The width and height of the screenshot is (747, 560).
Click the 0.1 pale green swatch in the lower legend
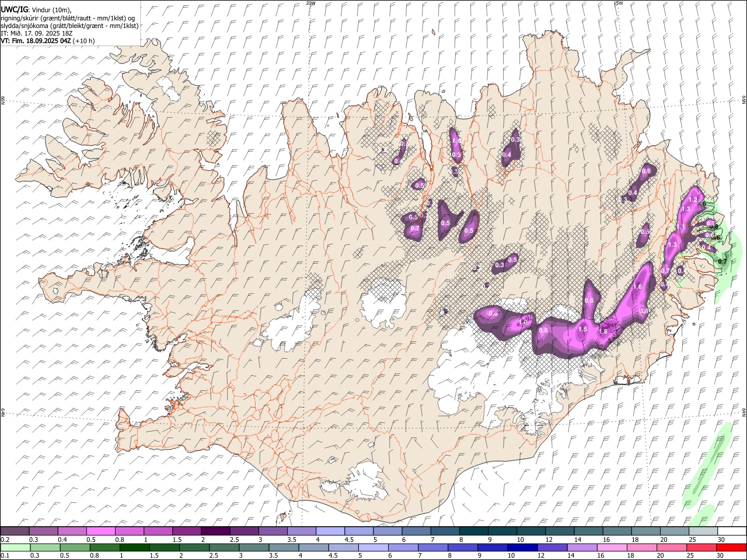click(x=15, y=547)
